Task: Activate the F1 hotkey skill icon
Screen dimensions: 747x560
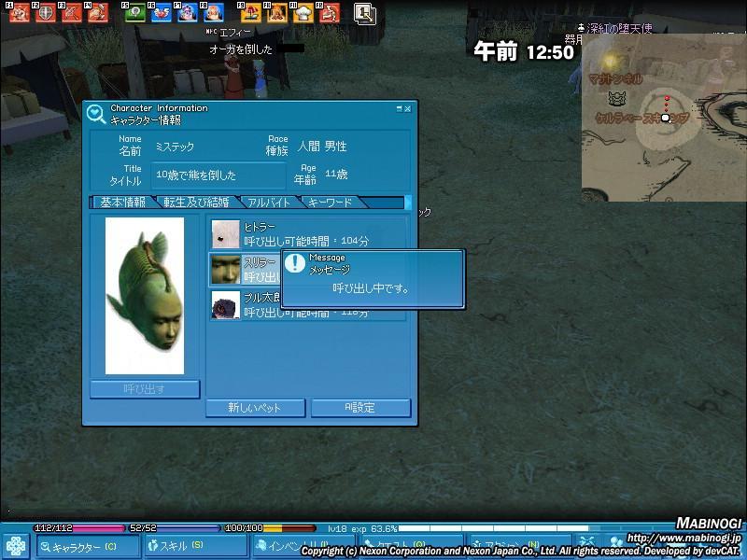Action: click(19, 12)
